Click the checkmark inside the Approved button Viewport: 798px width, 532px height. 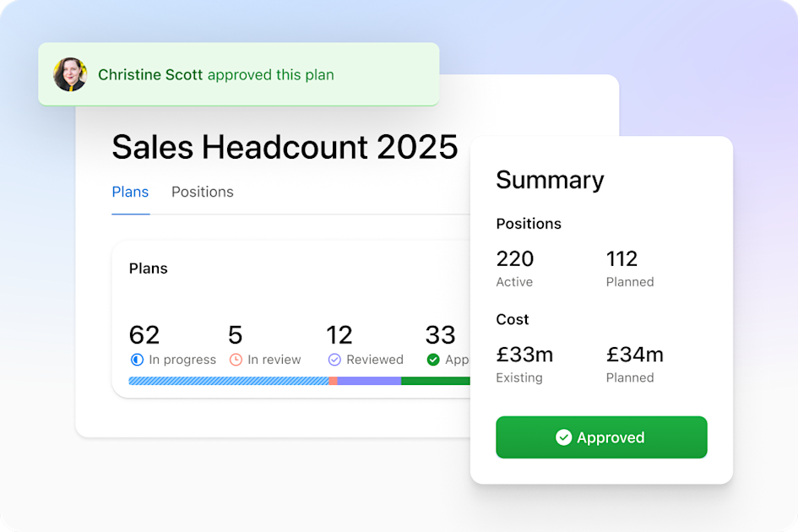coord(562,437)
